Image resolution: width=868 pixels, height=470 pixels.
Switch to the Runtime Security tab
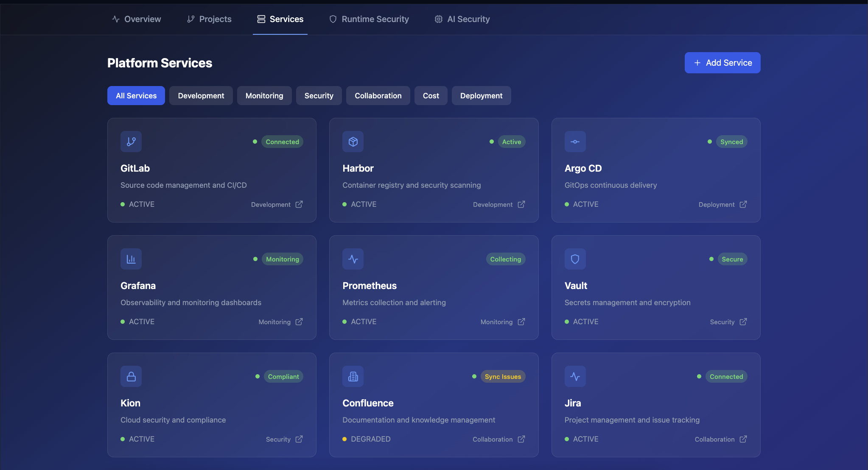coord(369,19)
